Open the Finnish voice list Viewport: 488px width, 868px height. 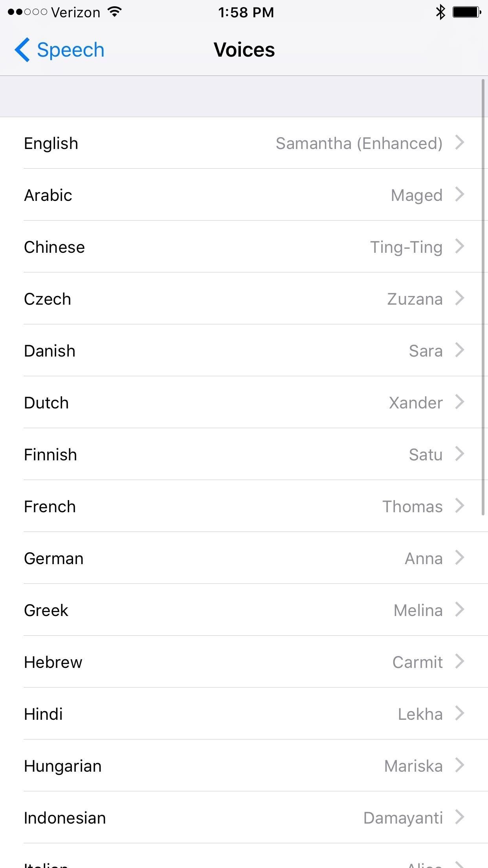pyautogui.click(x=244, y=454)
